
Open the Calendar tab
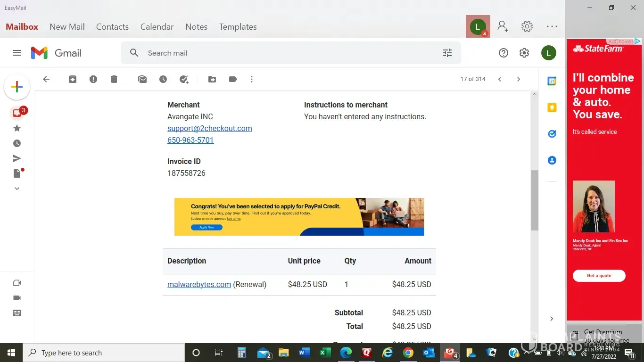[x=157, y=27]
